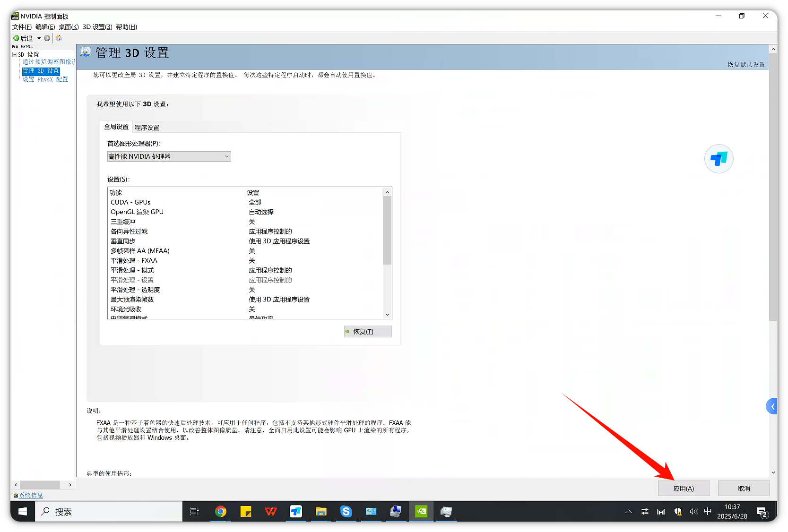Viewport: 788px width, 532px height.
Task: Select the 平滑处理 - 模式 row
Action: tap(245, 270)
